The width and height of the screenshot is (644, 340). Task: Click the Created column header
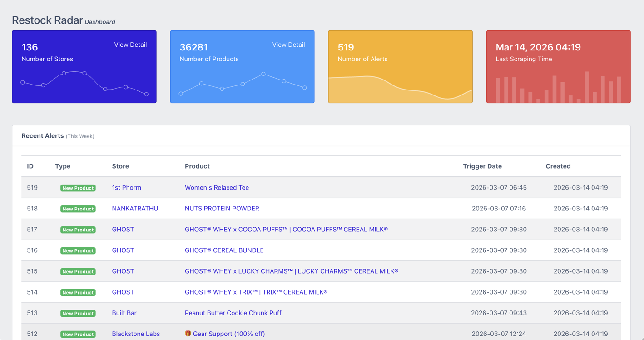(x=558, y=166)
